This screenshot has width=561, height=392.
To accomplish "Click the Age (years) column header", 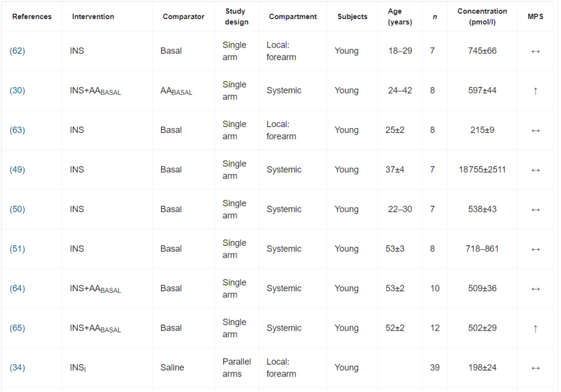I will (x=399, y=16).
